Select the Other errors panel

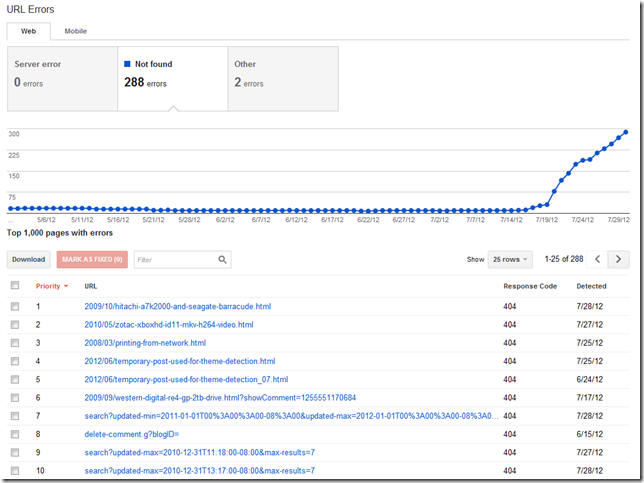[x=283, y=78]
